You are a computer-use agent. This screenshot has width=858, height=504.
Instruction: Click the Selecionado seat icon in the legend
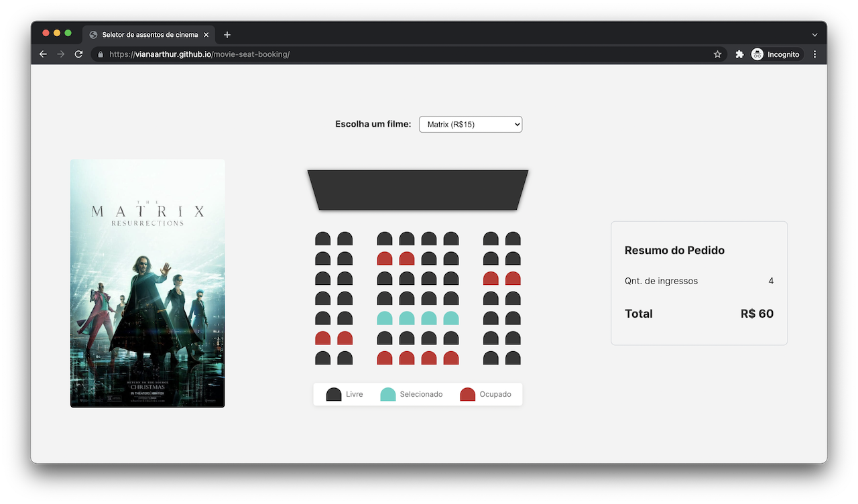click(x=387, y=393)
